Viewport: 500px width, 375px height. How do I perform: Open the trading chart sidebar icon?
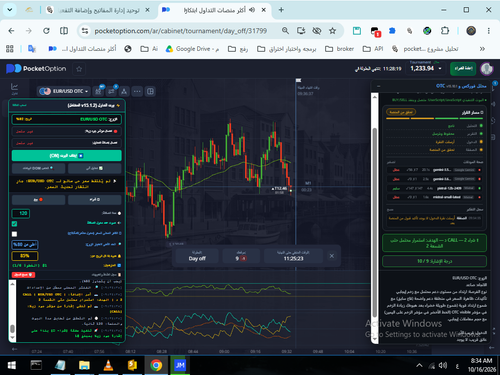14,88
